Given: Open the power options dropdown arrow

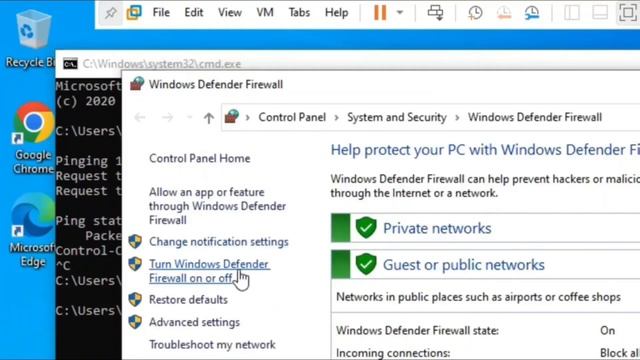Looking at the screenshot, I should point(400,13).
